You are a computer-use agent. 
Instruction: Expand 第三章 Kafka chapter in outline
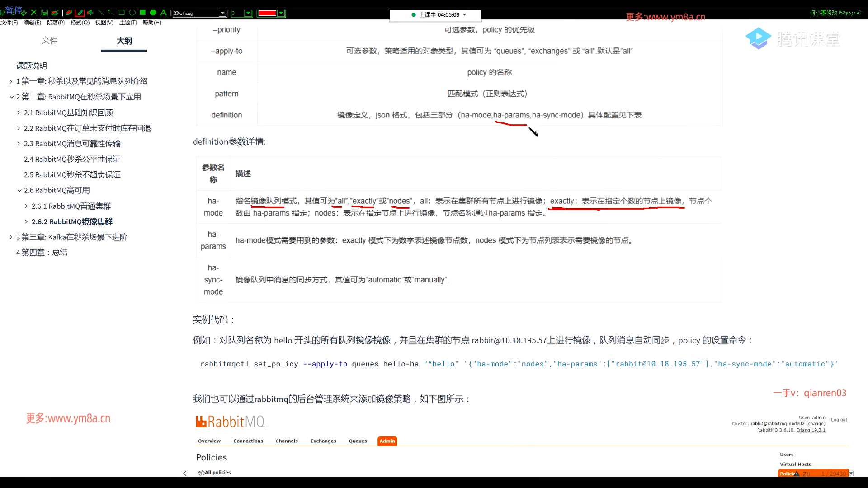pyautogui.click(x=11, y=237)
